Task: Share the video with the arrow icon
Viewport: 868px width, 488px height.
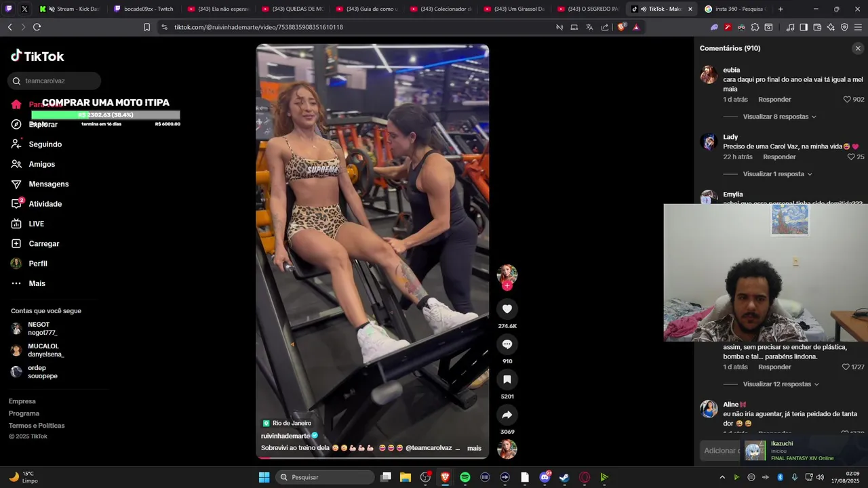Action: pos(507,415)
